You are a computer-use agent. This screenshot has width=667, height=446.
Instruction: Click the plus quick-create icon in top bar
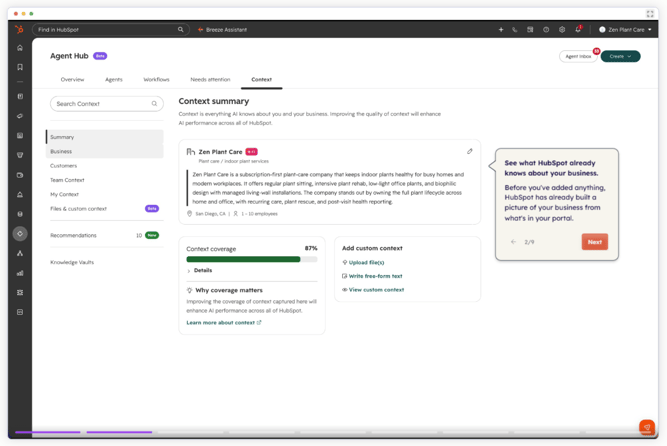tap(501, 30)
